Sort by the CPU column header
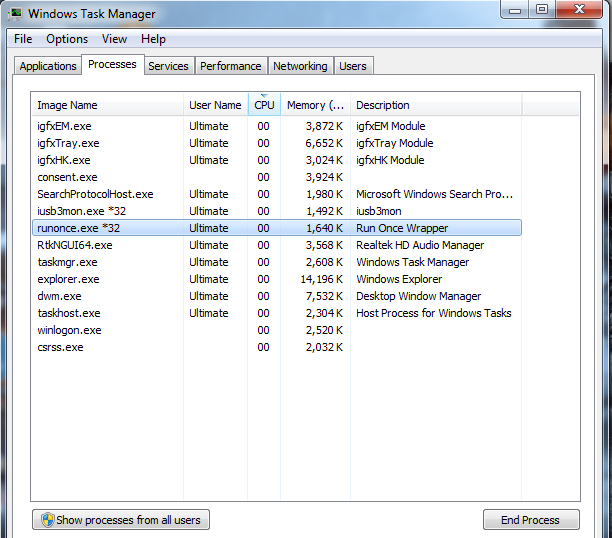The image size is (612, 538). click(x=264, y=105)
